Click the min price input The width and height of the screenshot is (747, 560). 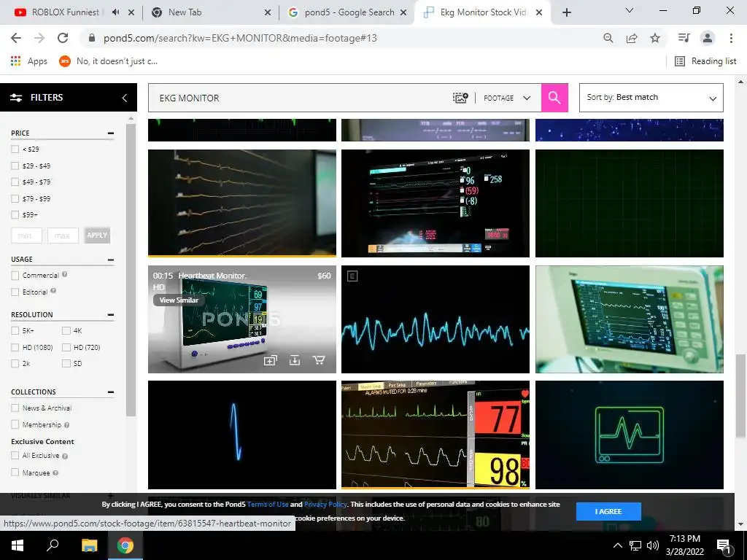27,236
